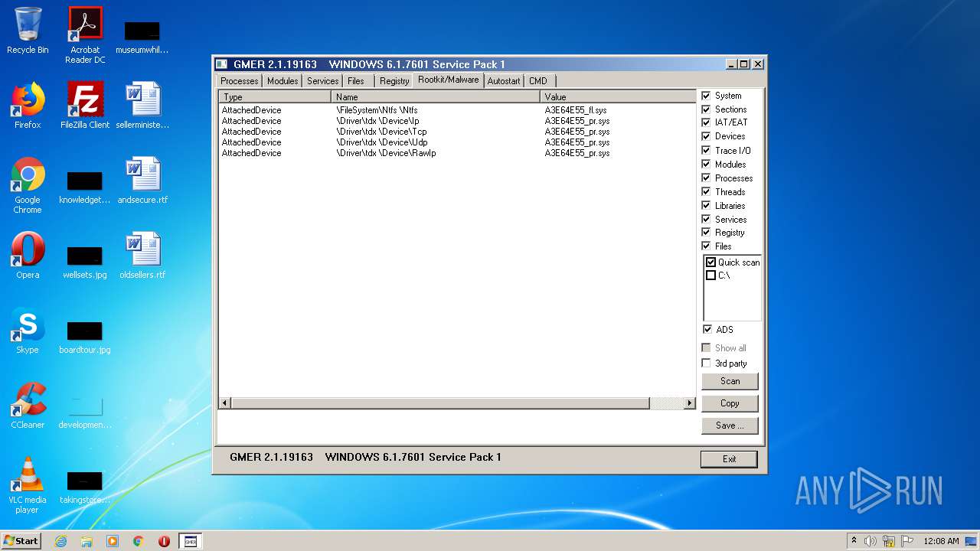
Task: Switch to the Modules tab
Action: tap(283, 81)
